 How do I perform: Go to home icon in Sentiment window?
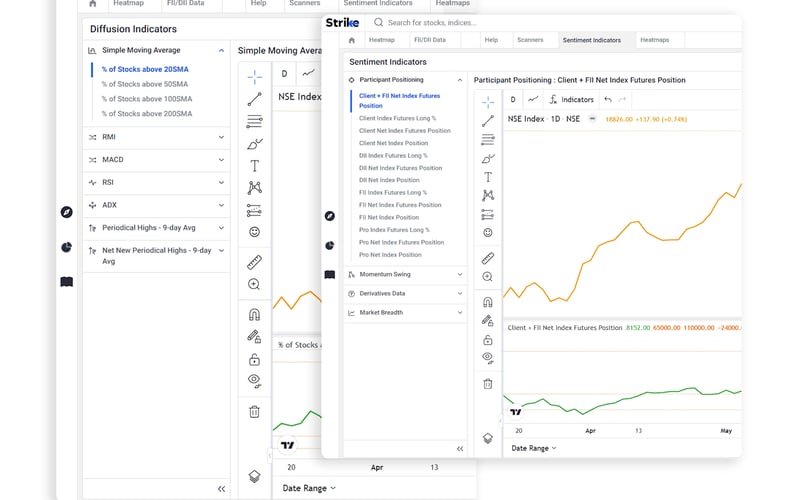pyautogui.click(x=352, y=40)
